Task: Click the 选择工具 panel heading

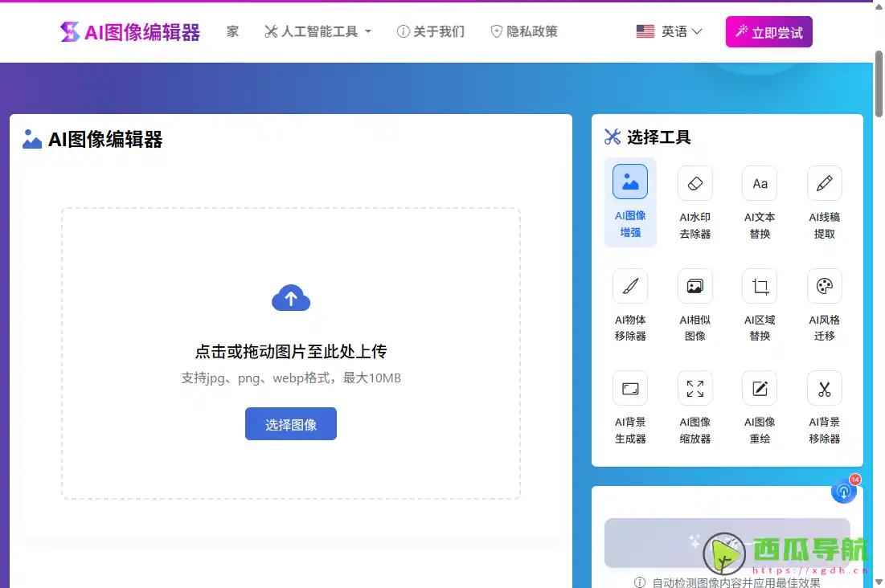Action: click(647, 137)
